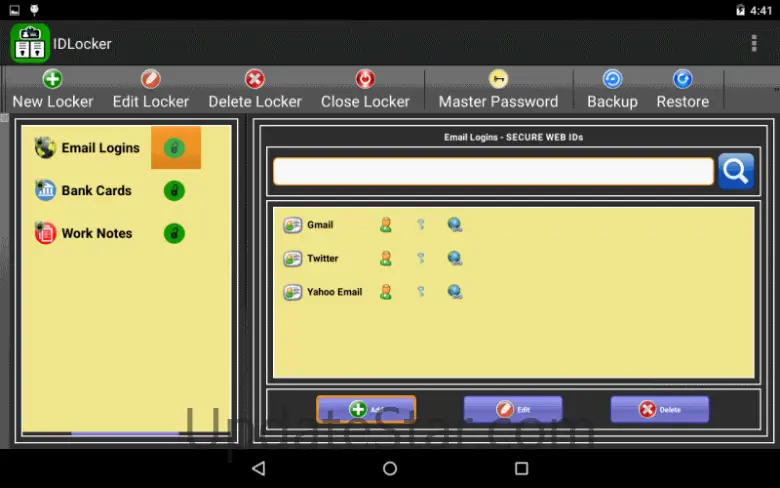Tap the IDLocker app logo
Image resolution: width=780 pixels, height=488 pixels.
coord(30,43)
